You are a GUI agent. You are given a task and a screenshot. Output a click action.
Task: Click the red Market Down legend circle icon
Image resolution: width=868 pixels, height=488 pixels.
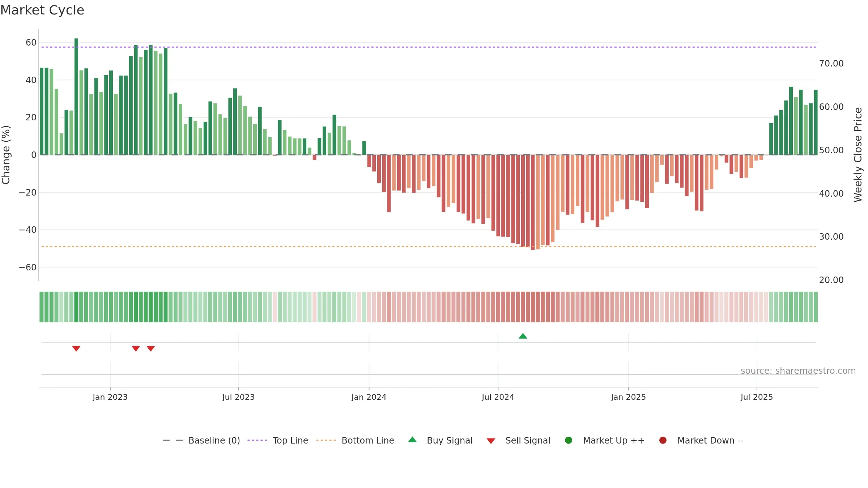click(x=663, y=440)
